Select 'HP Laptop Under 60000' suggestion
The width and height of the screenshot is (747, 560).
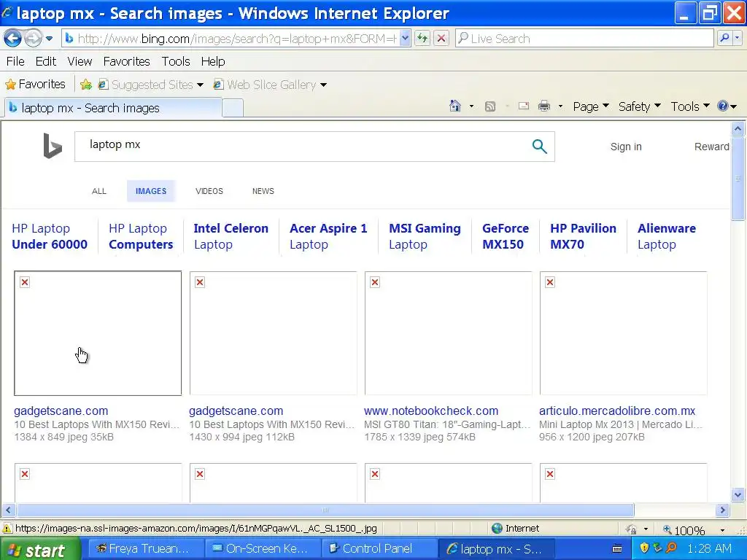coord(50,236)
